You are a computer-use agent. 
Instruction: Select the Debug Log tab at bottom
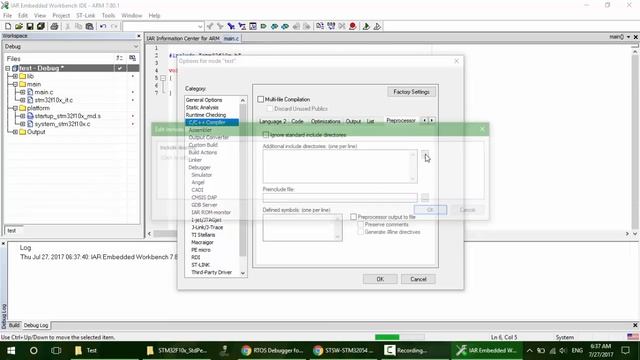(x=36, y=325)
